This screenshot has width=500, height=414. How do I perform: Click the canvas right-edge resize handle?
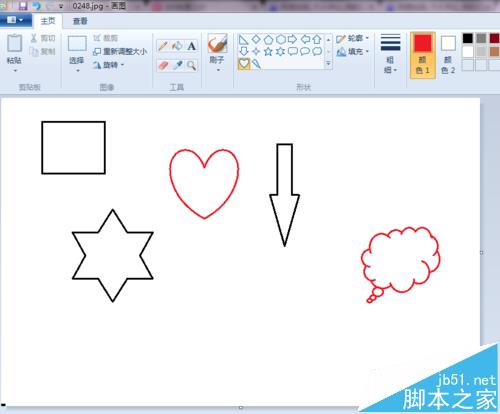point(481,253)
